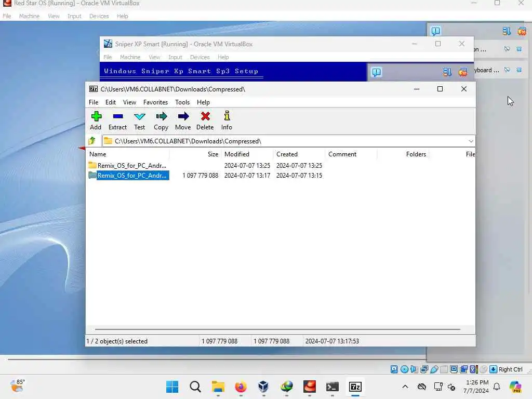This screenshot has height=399, width=532.
Task: Click the USB devices indicator in the VM status bar
Action: click(x=434, y=369)
